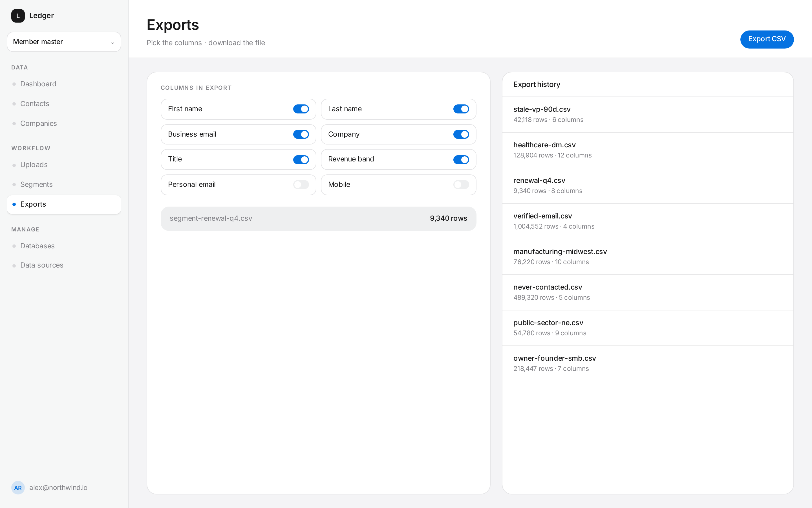The width and height of the screenshot is (812, 508).
Task: Open the Segments page
Action: point(64,185)
